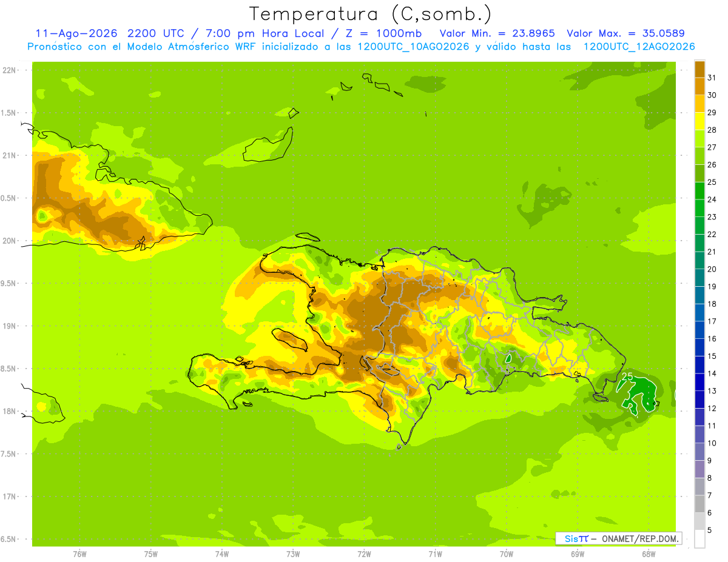Select the "Valor Max. = 35.0589" readout

click(x=625, y=33)
